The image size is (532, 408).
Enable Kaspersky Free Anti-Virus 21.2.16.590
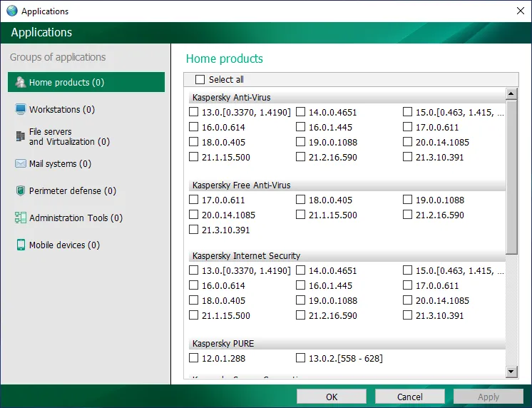tap(407, 215)
